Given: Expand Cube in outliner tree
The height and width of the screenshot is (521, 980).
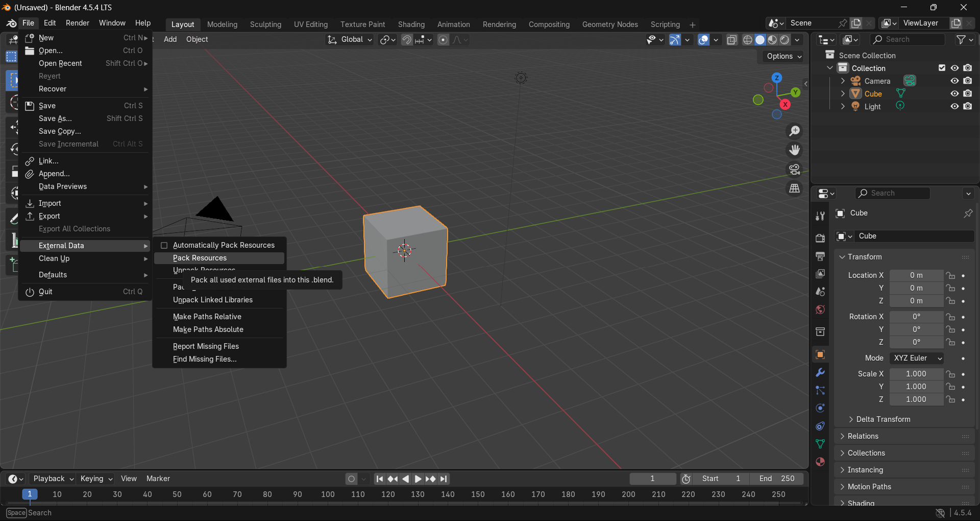Looking at the screenshot, I should coord(843,94).
